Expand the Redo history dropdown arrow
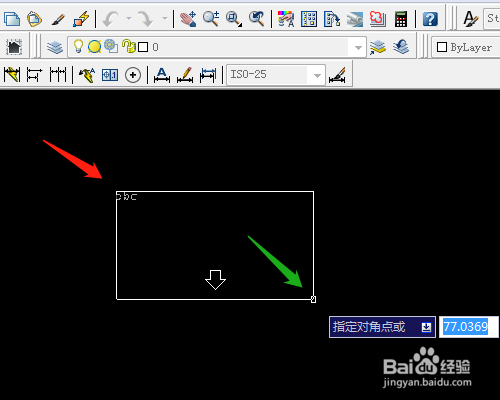 tap(165, 18)
